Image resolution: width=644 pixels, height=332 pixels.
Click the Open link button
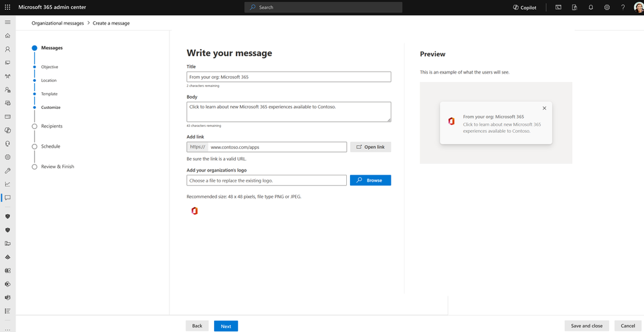[x=371, y=147]
